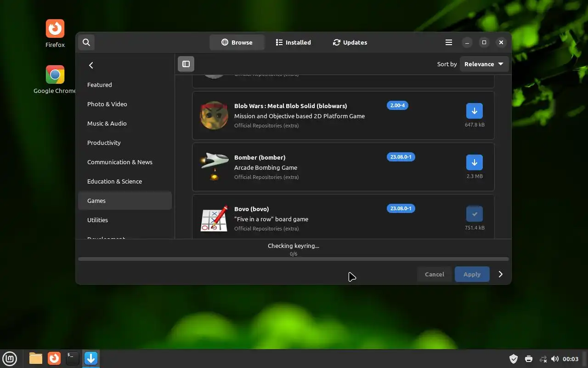Open the network connection tray icon
The height and width of the screenshot is (368, 588).
pos(543,359)
